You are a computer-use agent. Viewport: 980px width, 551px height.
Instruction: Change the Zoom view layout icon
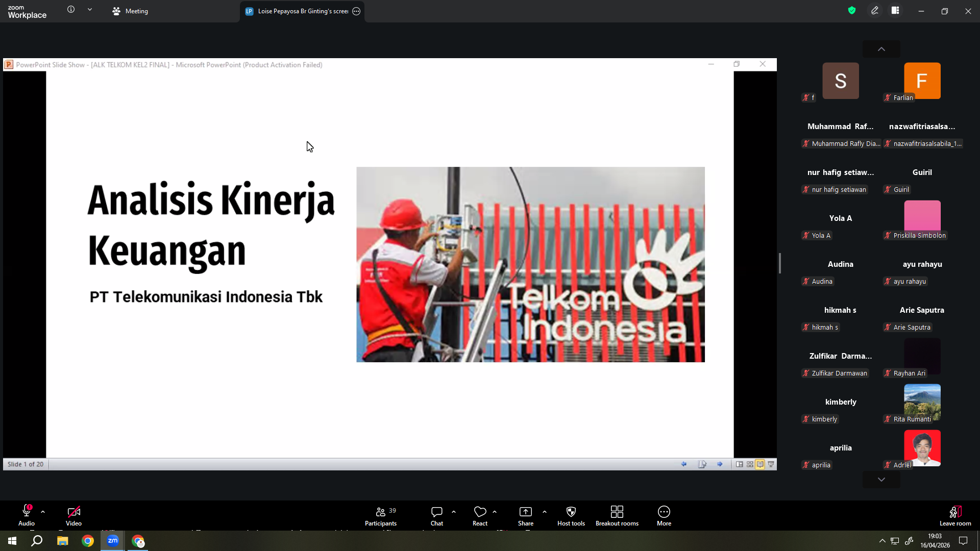pyautogui.click(x=895, y=11)
